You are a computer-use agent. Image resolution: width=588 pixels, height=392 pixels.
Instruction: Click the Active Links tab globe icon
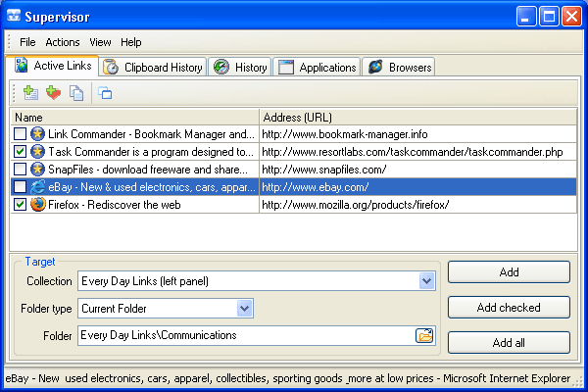[x=22, y=66]
